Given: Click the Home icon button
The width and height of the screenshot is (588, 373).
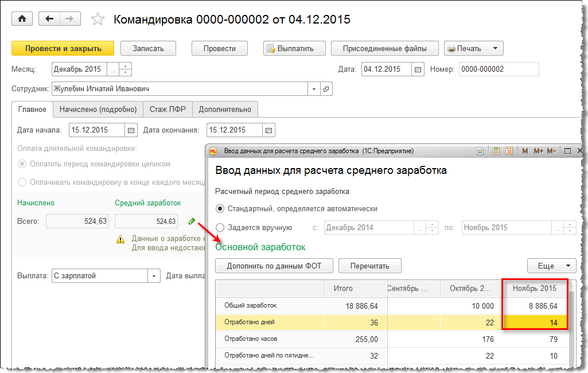Looking at the screenshot, I should tap(22, 19).
